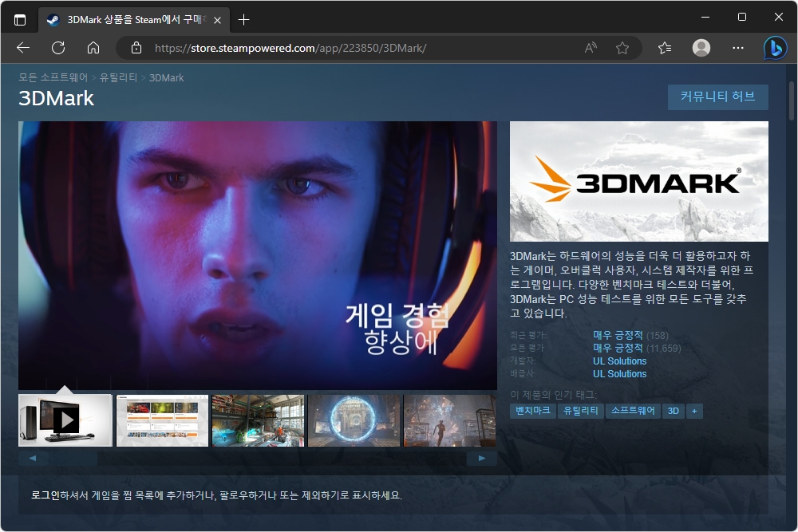Open publisher UL Solutions link
798x532 pixels.
click(619, 374)
